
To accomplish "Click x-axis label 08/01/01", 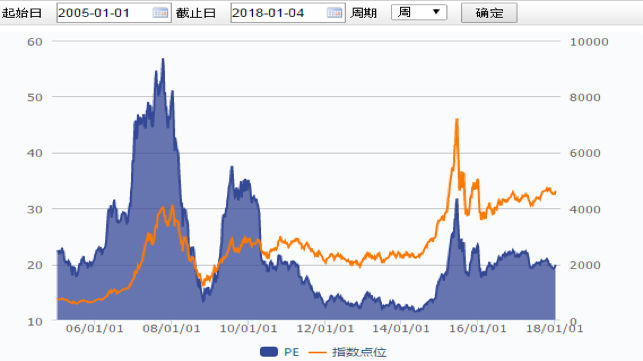I will click(171, 329).
